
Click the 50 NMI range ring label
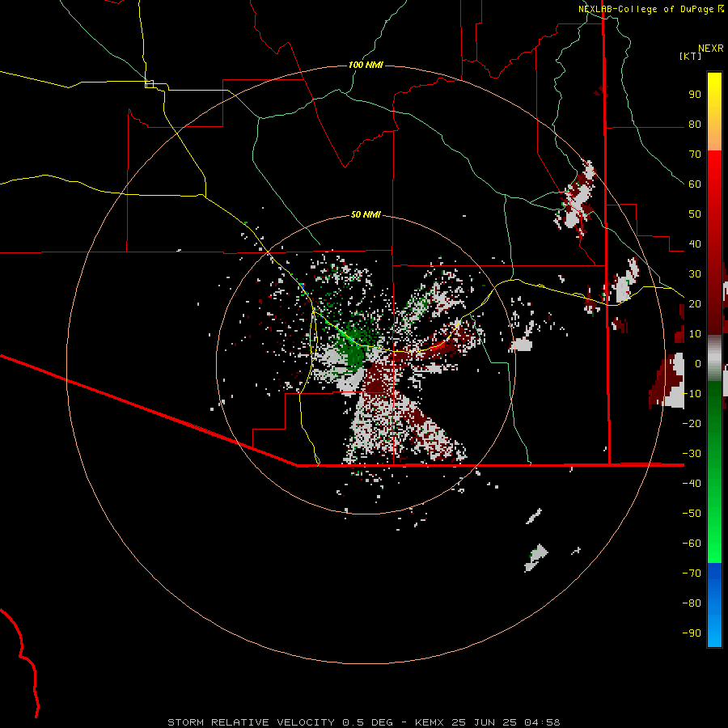pos(366,214)
